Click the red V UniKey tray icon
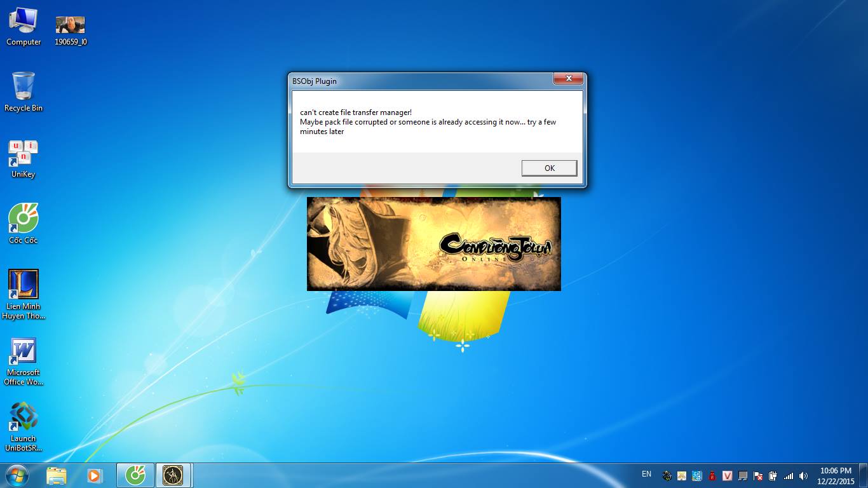868x488 pixels. [x=728, y=475]
